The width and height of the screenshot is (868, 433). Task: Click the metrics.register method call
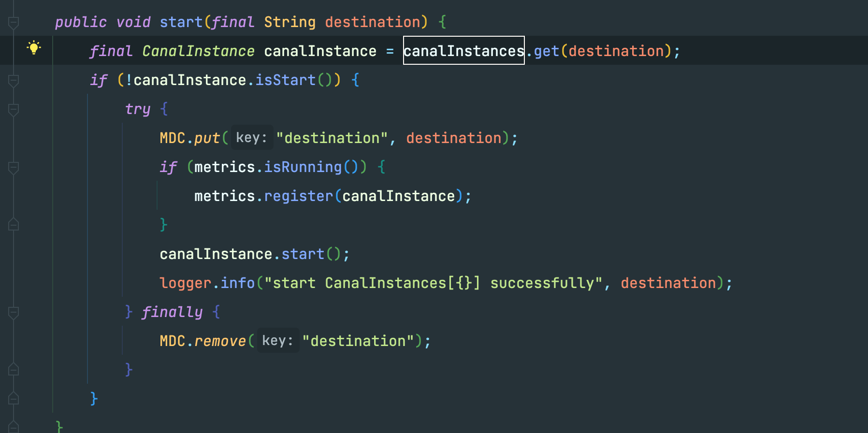click(x=298, y=196)
